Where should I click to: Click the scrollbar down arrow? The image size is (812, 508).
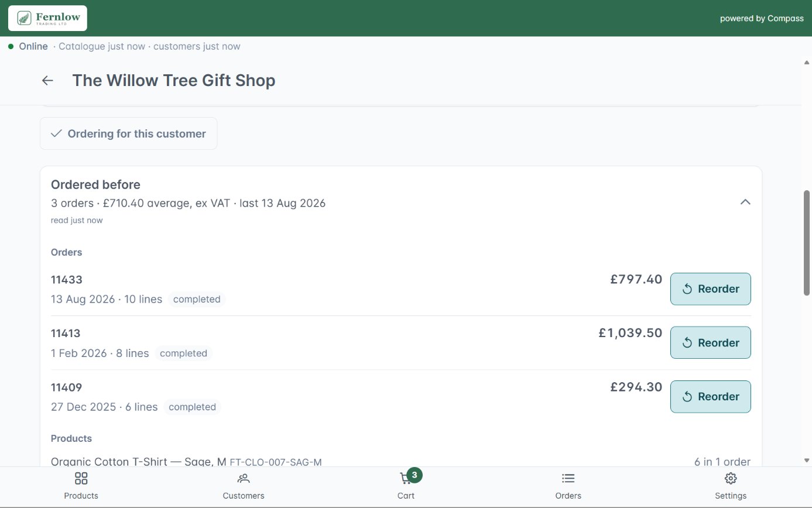coord(807,461)
